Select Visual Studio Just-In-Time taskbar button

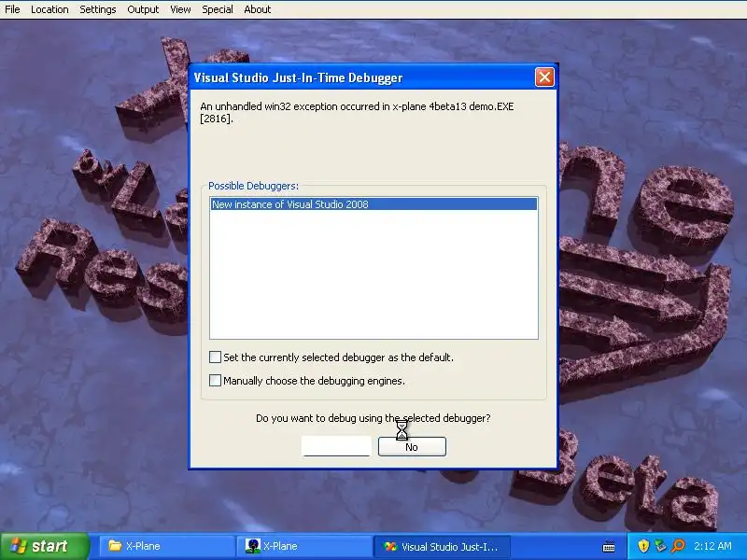click(x=442, y=546)
